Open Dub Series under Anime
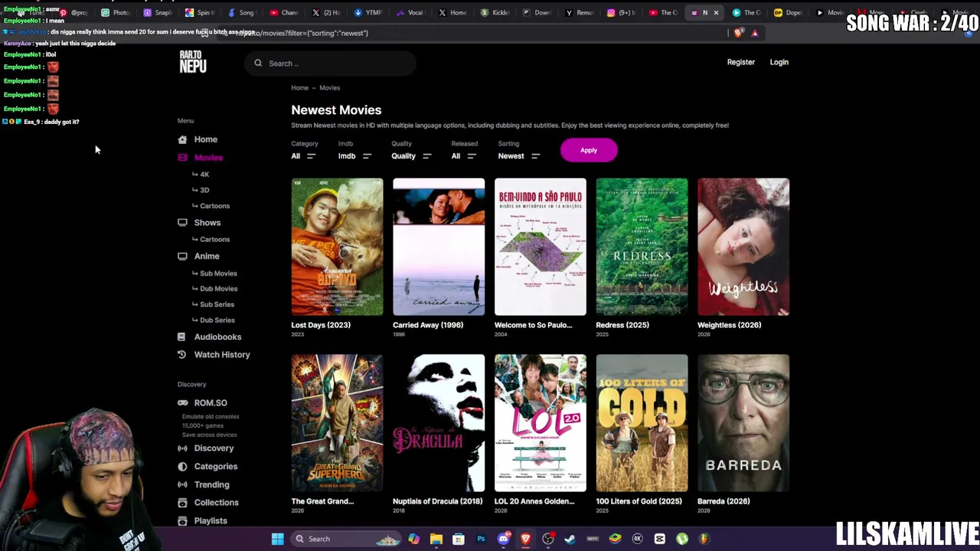The image size is (980, 551). click(x=217, y=320)
